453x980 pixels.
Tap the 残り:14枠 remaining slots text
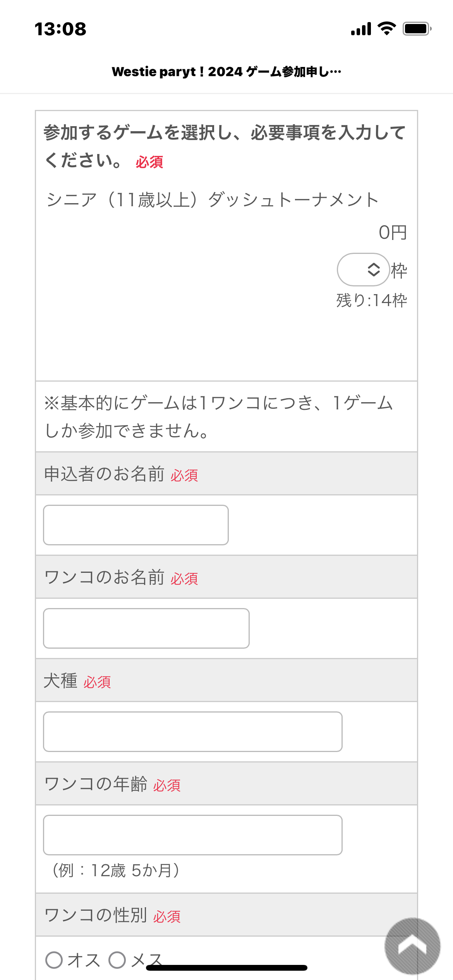(x=372, y=300)
